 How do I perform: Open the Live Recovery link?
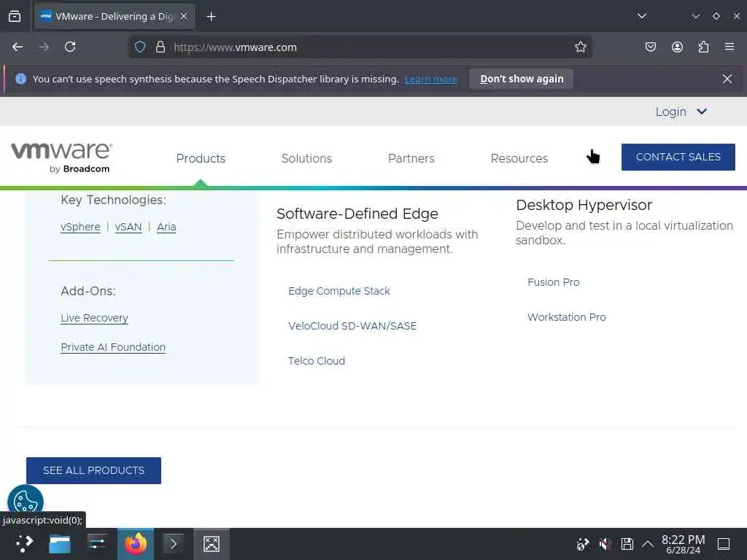[94, 318]
